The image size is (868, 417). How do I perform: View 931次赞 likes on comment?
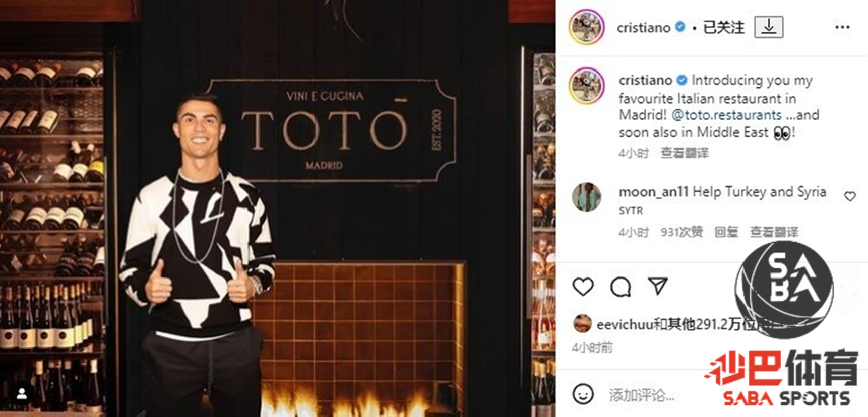pyautogui.click(x=681, y=232)
